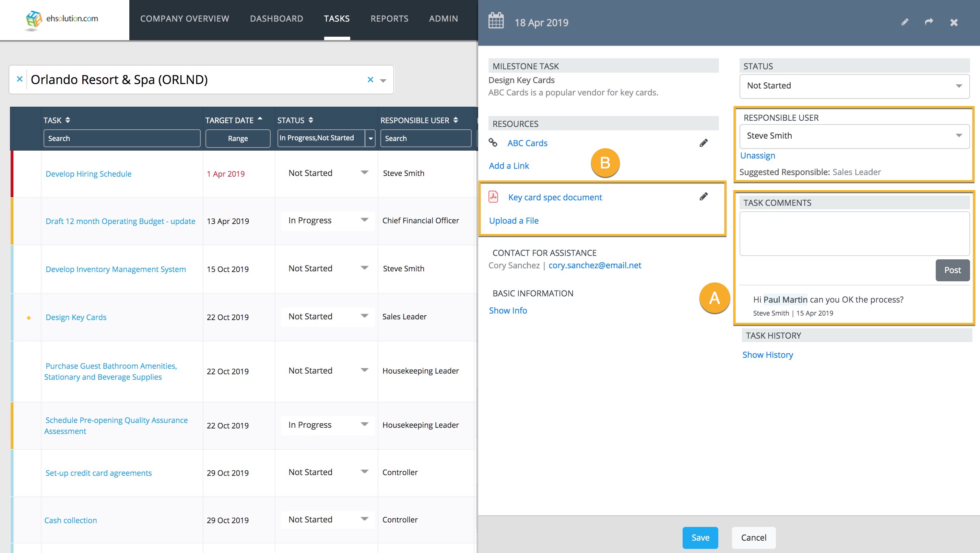This screenshot has width=980, height=553.
Task: Click the milestone diamond on Design Key Cards row
Action: (x=28, y=318)
